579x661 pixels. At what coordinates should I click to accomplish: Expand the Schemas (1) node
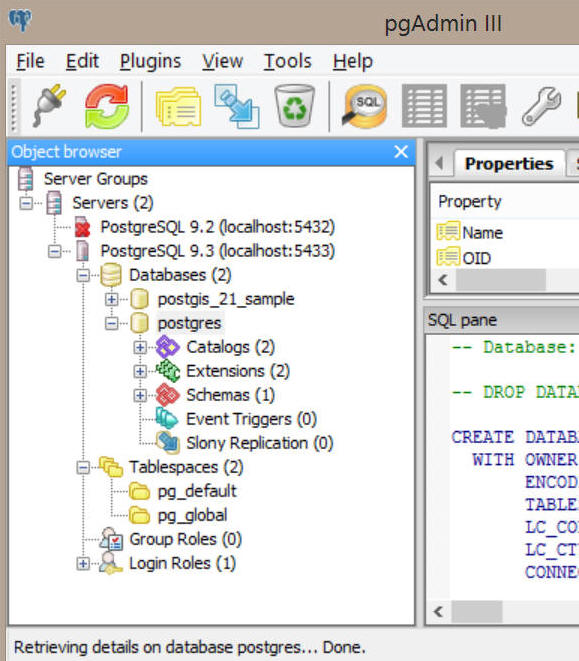[140, 396]
